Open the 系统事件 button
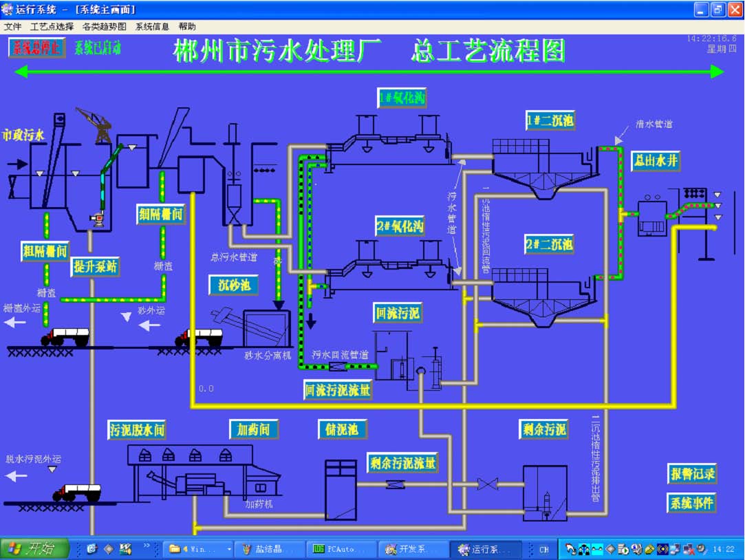Image resolution: width=745 pixels, height=560 pixels. click(x=692, y=503)
